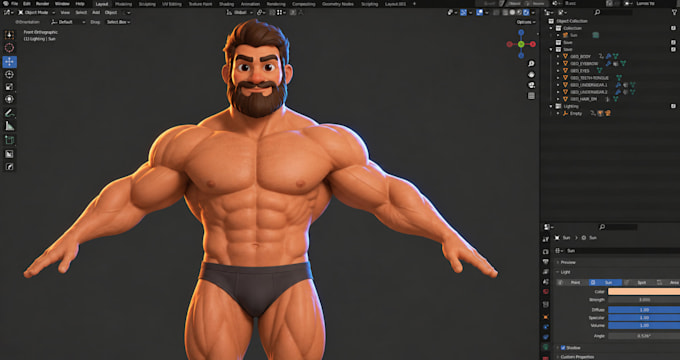Toggle the Lighting collection exclude checkbox
Image resolution: width=680 pixels, height=360 pixels.
(673, 106)
